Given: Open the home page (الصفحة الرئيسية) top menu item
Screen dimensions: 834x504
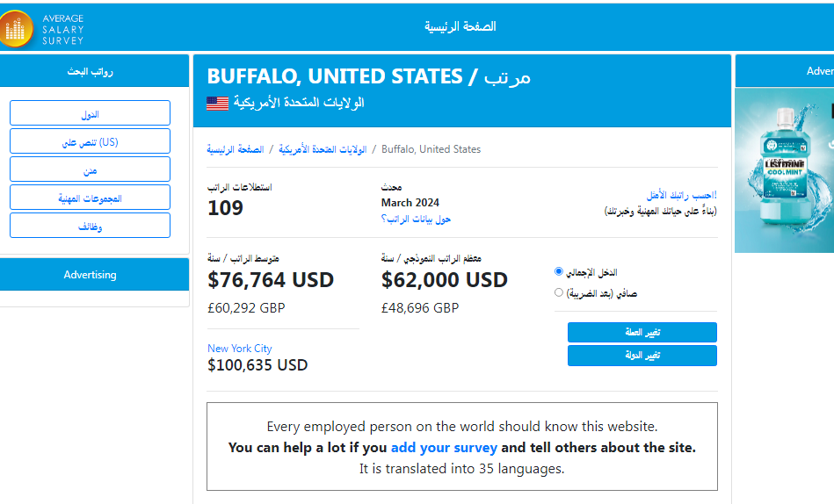Looking at the screenshot, I should point(461,26).
